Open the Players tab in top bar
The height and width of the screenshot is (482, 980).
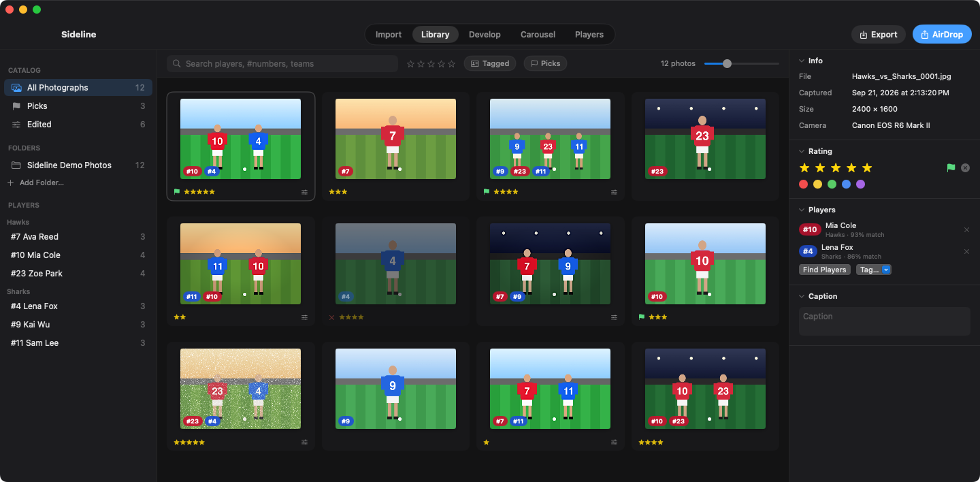point(589,34)
